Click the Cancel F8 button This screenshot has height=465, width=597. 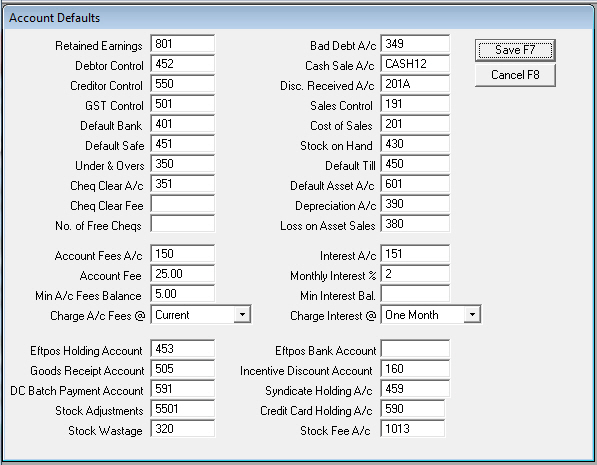coord(515,75)
